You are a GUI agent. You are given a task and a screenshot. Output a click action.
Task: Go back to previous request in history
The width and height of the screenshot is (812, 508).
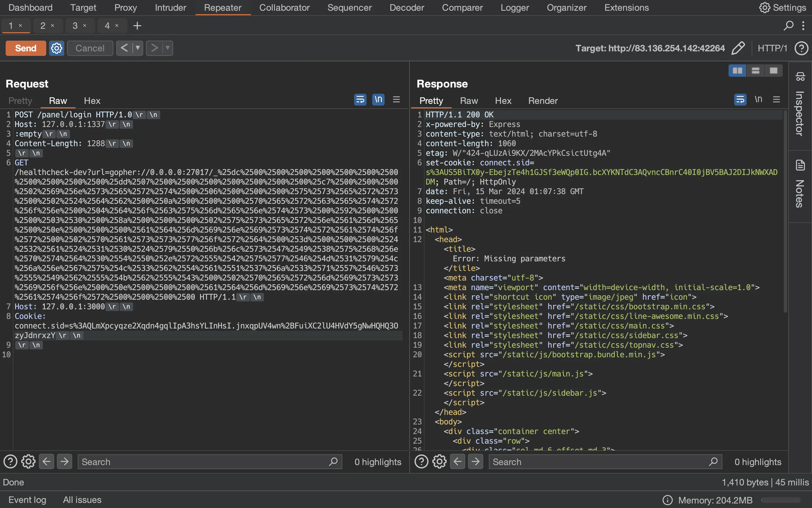tap(124, 48)
